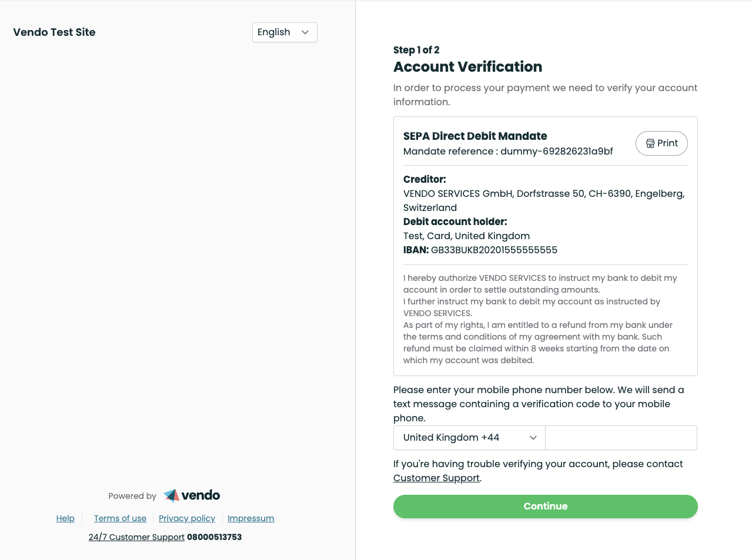Click the 24/7 Customer Support footer link
752x560 pixels.
pyautogui.click(x=136, y=537)
